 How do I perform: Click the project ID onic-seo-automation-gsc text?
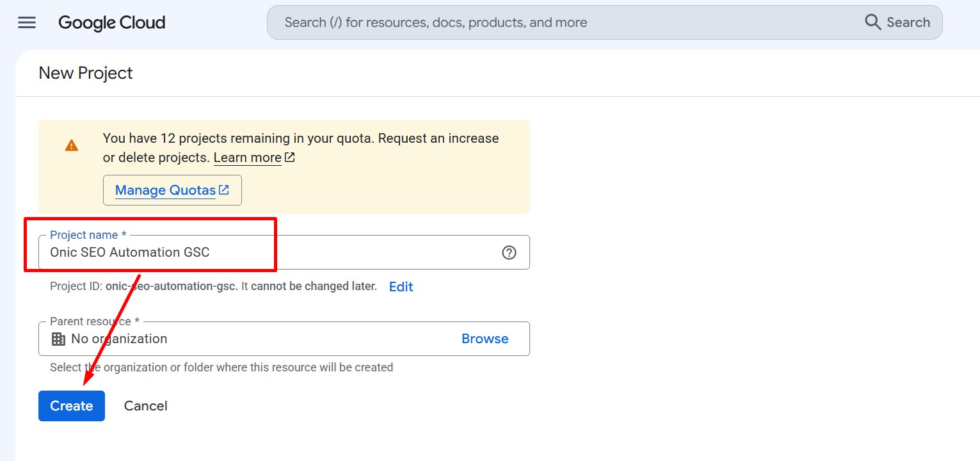(x=172, y=286)
